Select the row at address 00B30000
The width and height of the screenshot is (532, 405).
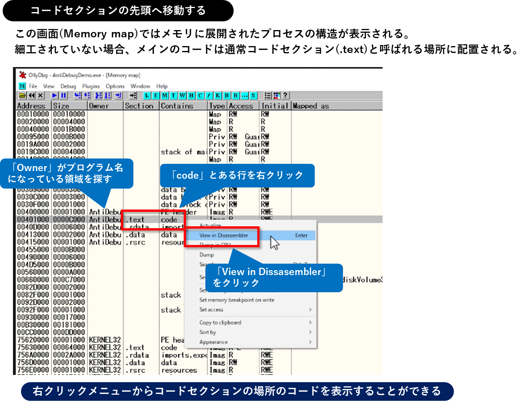tap(199, 325)
